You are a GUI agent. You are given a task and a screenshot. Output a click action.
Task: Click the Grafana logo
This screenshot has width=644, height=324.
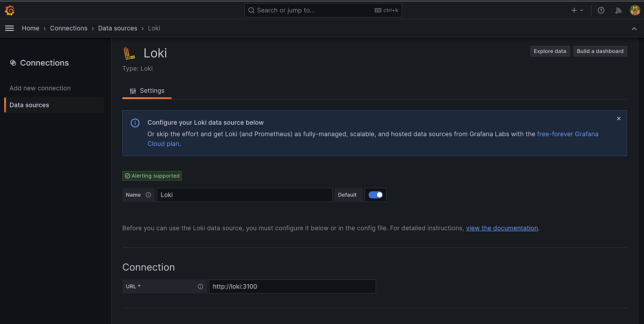pyautogui.click(x=9, y=10)
